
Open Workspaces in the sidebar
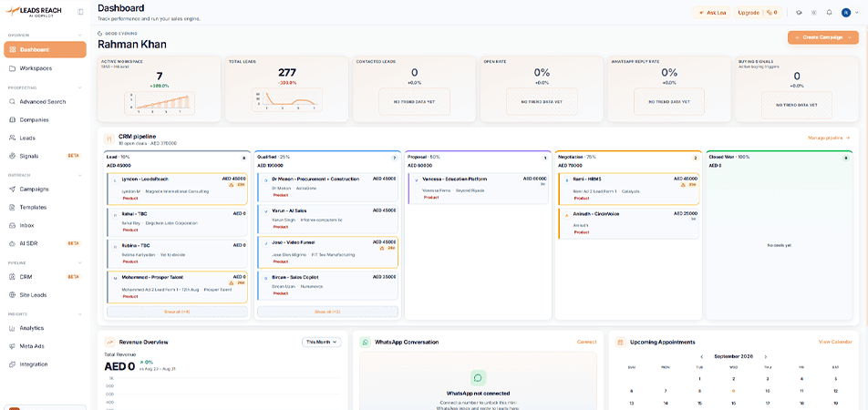[x=45, y=68]
